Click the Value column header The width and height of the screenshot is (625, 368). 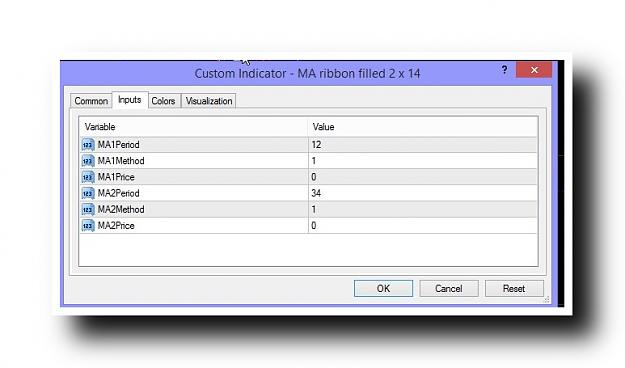click(x=423, y=127)
